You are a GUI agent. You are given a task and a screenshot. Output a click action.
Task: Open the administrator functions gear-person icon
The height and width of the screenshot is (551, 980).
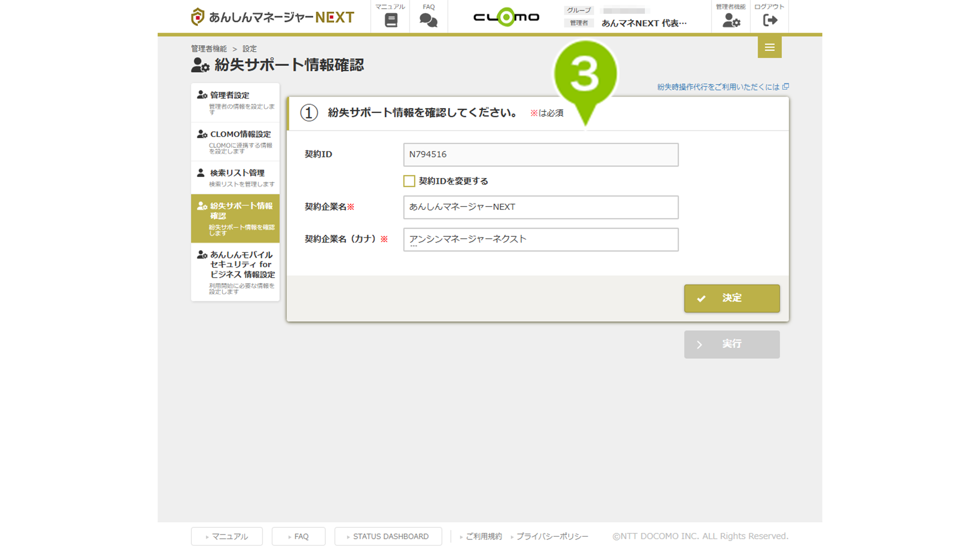click(731, 20)
